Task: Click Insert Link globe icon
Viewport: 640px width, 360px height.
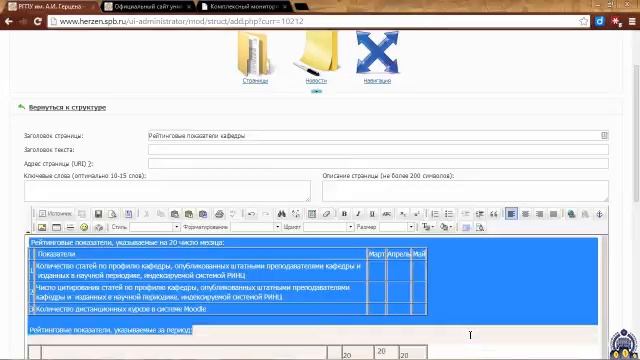Action: point(571,214)
